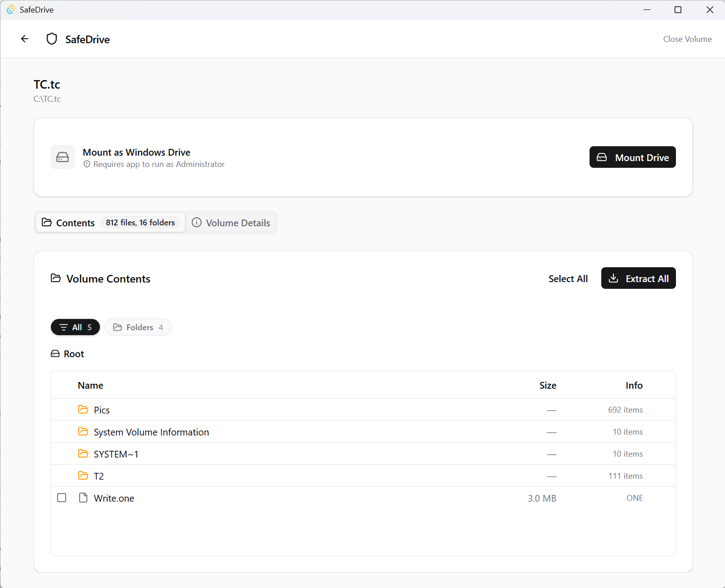Image resolution: width=725 pixels, height=588 pixels.
Task: Click the Size column header
Action: (548, 386)
